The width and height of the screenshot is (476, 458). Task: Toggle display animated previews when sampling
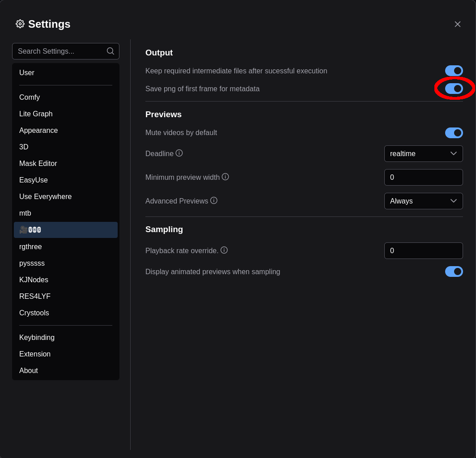[454, 271]
